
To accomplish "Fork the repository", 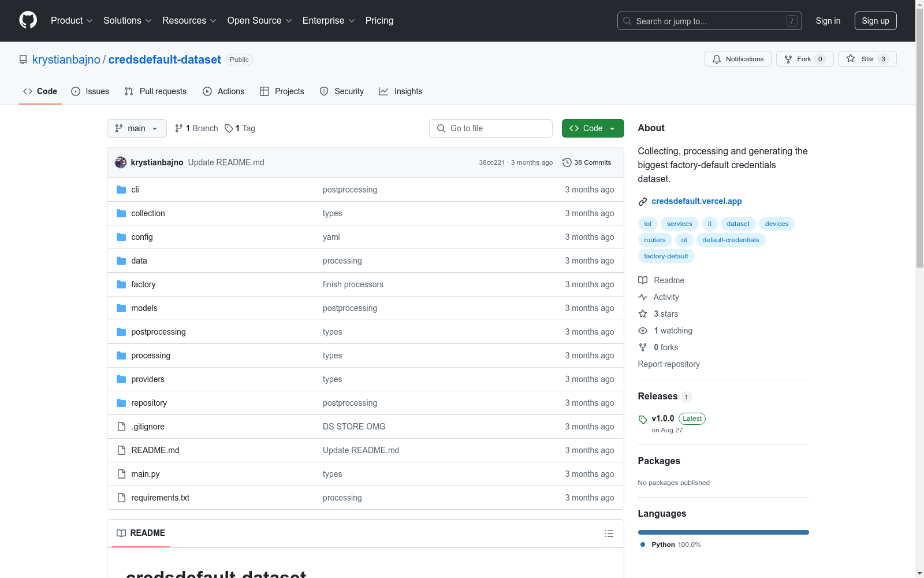I will tap(804, 59).
